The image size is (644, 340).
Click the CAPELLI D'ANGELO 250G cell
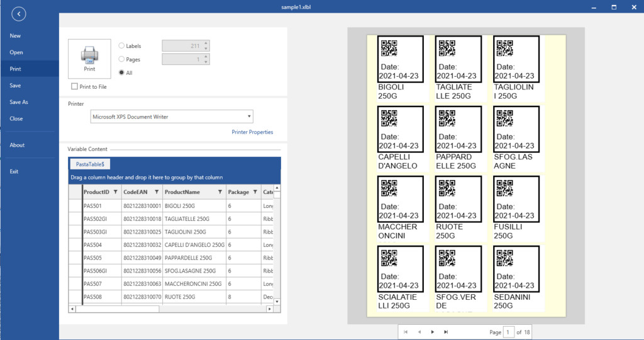pos(194,245)
